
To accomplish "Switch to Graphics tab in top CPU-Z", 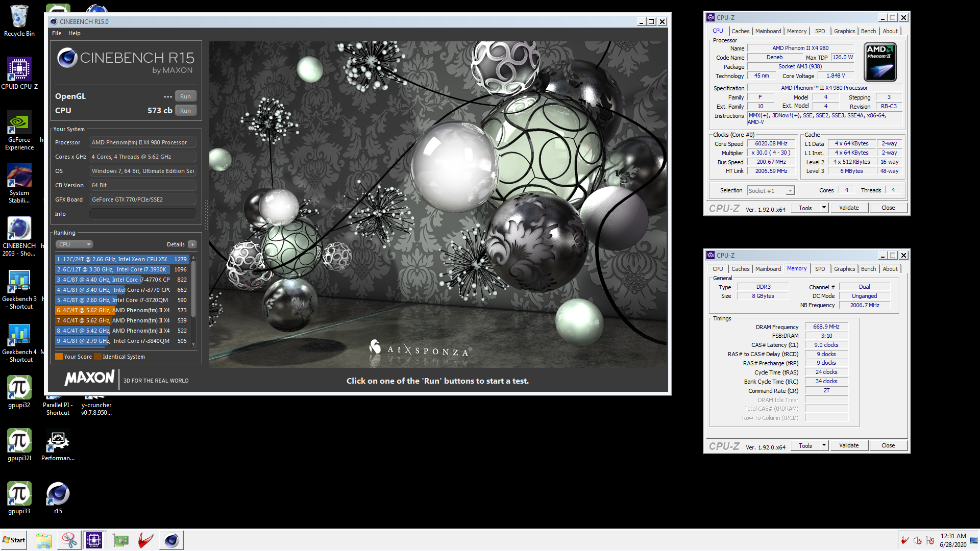I will point(844,31).
